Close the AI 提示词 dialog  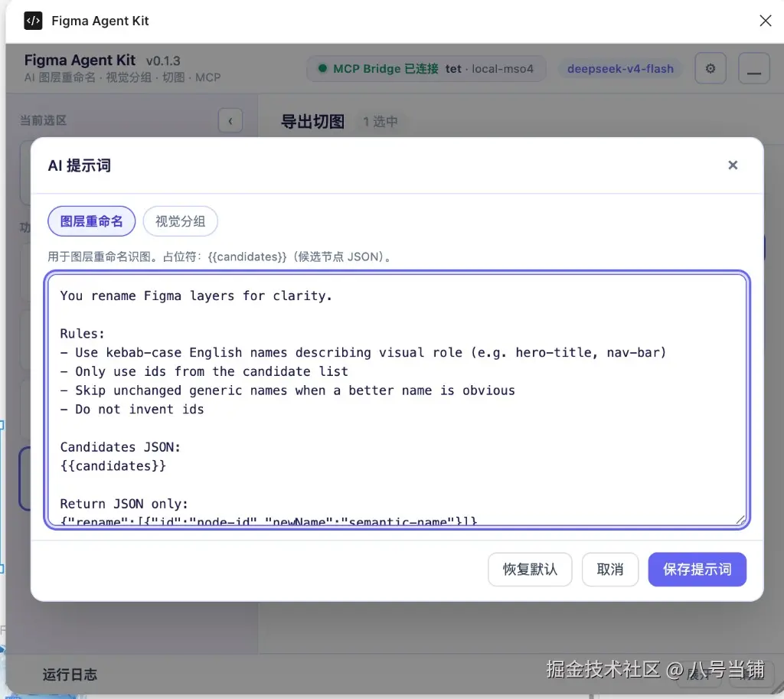click(x=733, y=165)
